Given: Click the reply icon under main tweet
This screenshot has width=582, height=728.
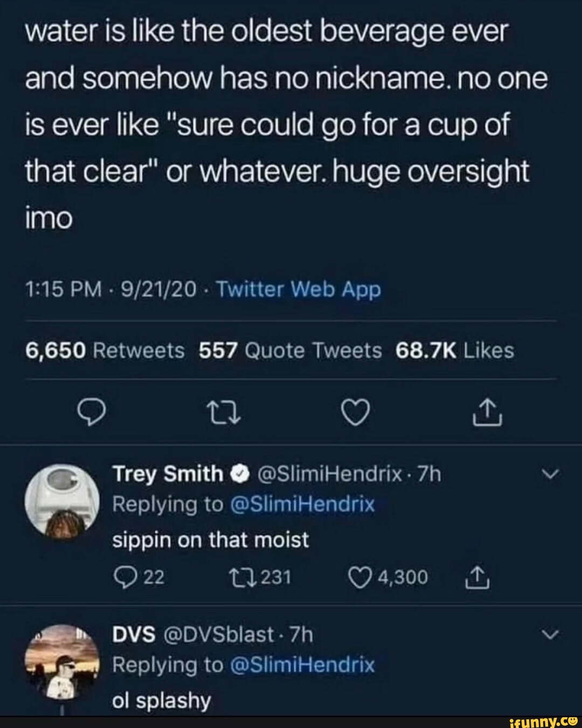Looking at the screenshot, I should pos(91,413).
